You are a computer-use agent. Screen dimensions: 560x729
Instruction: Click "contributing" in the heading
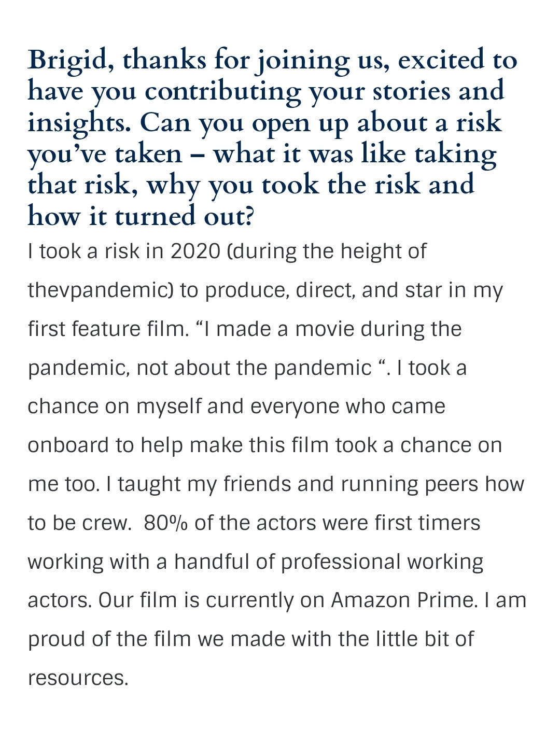(222, 91)
